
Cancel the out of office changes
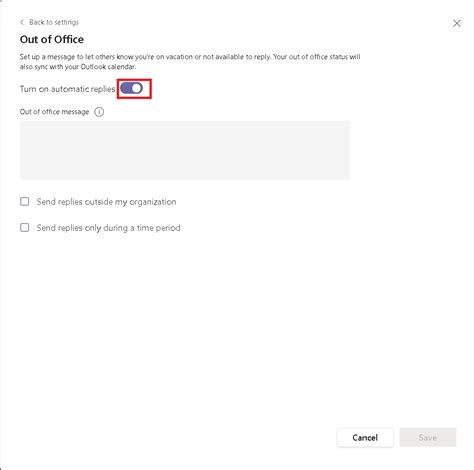point(365,437)
